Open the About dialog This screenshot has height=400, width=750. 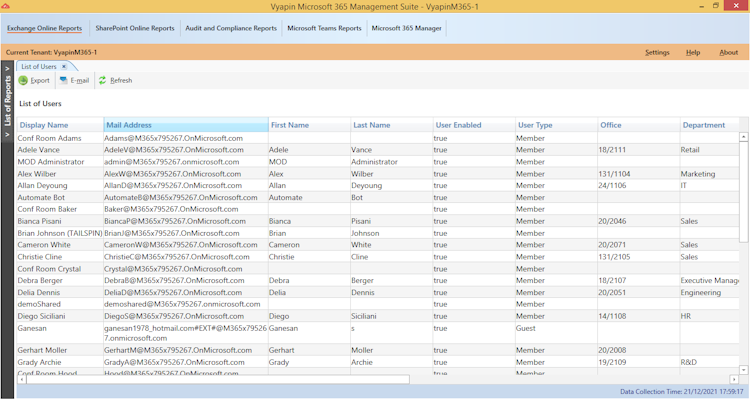click(728, 52)
